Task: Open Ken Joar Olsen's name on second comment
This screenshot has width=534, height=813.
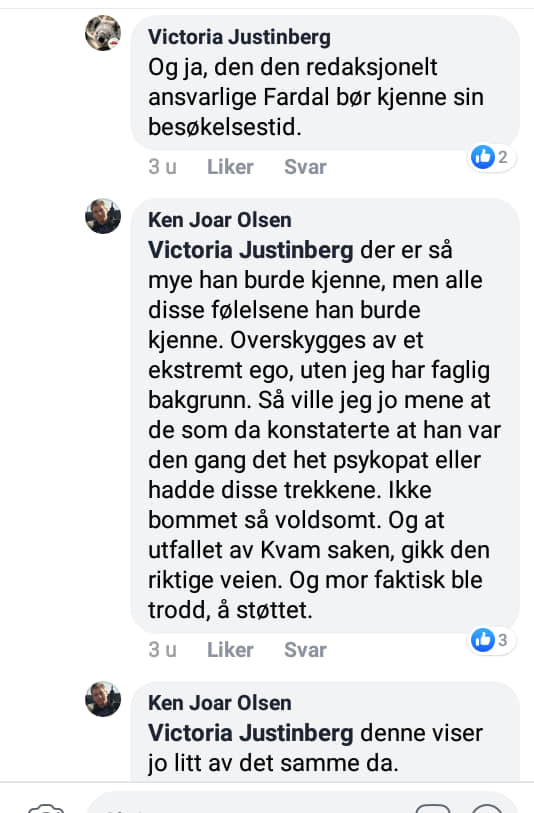Action: [220, 220]
